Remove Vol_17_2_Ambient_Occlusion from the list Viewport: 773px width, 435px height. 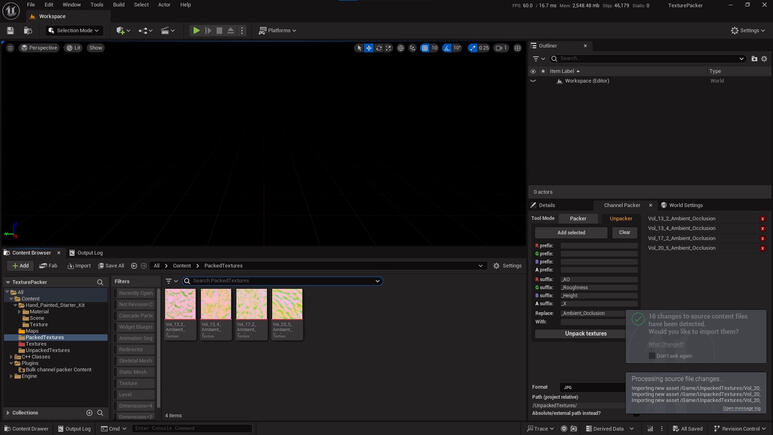(x=763, y=239)
